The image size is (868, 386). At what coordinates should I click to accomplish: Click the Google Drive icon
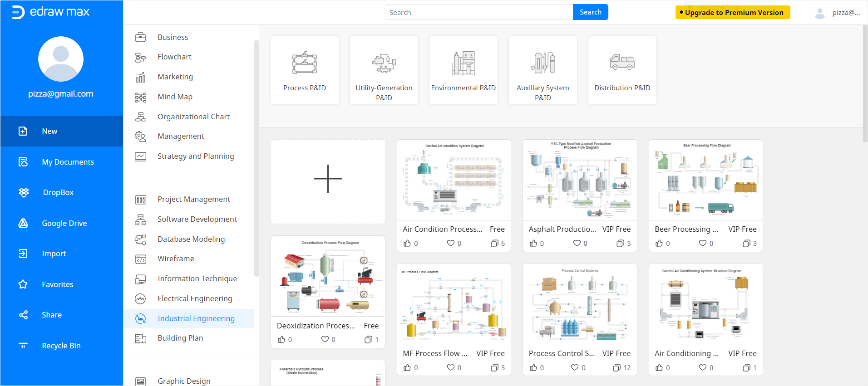point(23,223)
